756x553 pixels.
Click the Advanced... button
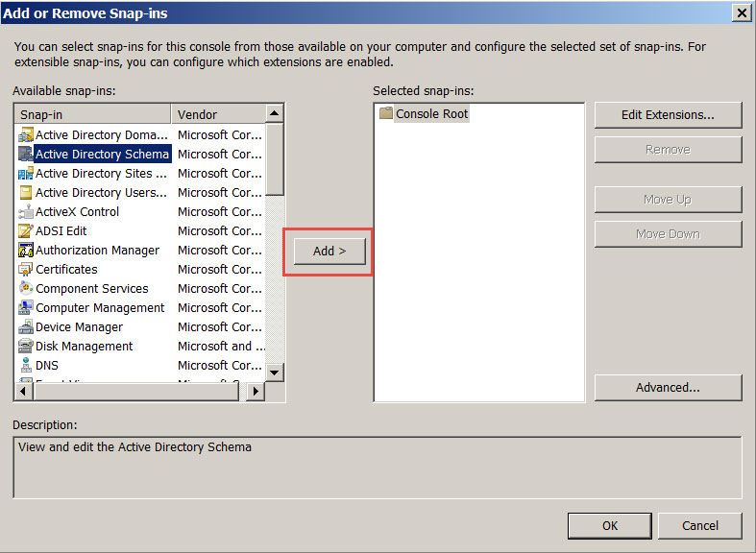point(668,388)
